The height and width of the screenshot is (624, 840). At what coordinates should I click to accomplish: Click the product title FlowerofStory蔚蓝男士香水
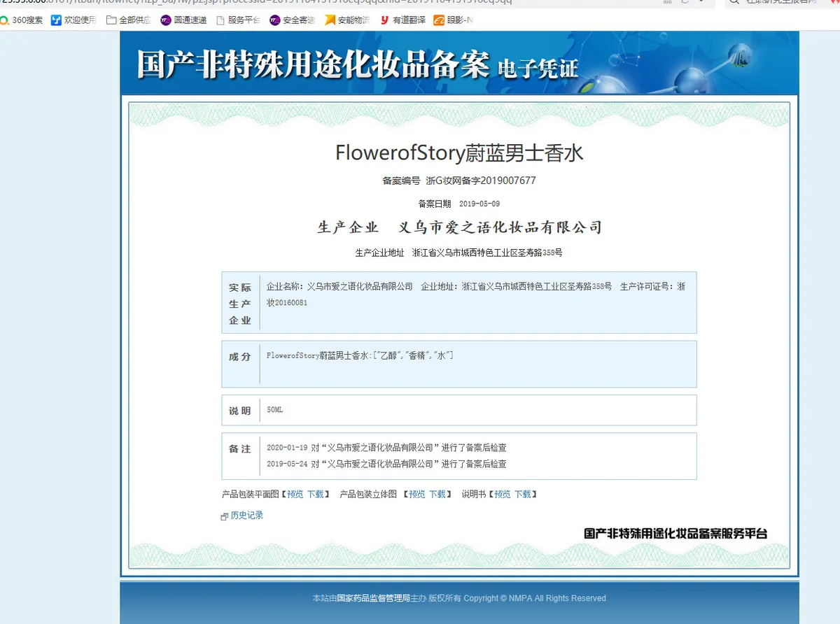pyautogui.click(x=459, y=153)
